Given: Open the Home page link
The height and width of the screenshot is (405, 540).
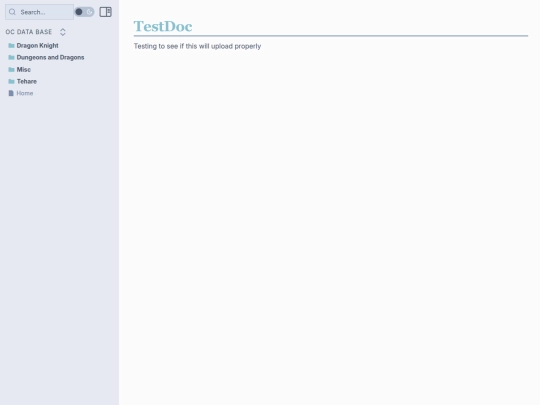Looking at the screenshot, I should 25,93.
